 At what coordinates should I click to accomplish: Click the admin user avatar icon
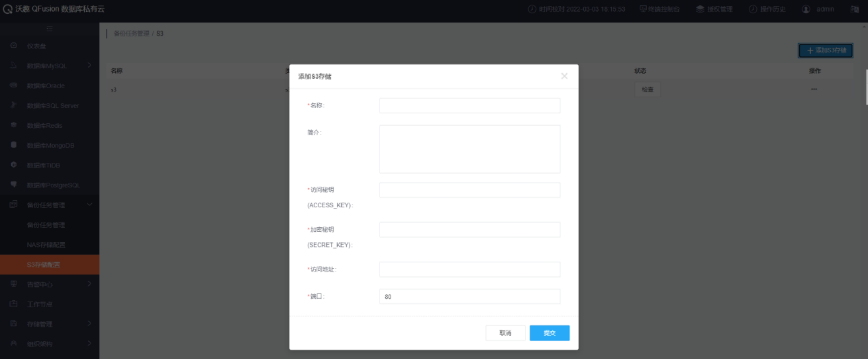[x=806, y=9]
